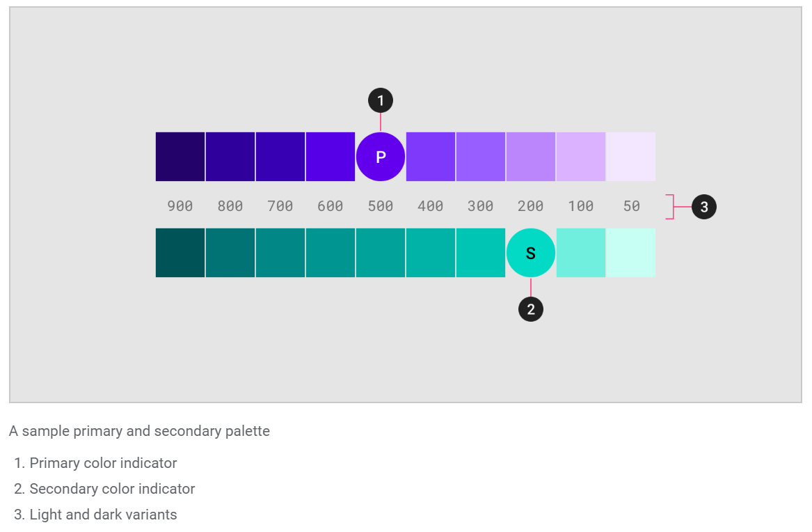Click the 200 shade label
Image resolution: width=812 pixels, height=532 pixels.
click(x=531, y=206)
